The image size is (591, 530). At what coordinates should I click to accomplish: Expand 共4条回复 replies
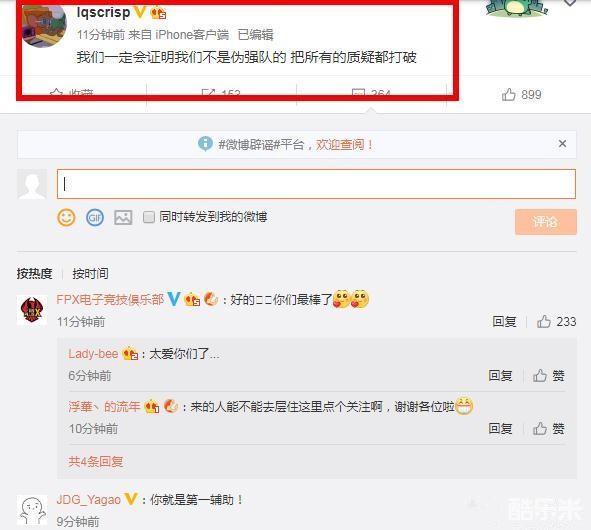click(96, 461)
